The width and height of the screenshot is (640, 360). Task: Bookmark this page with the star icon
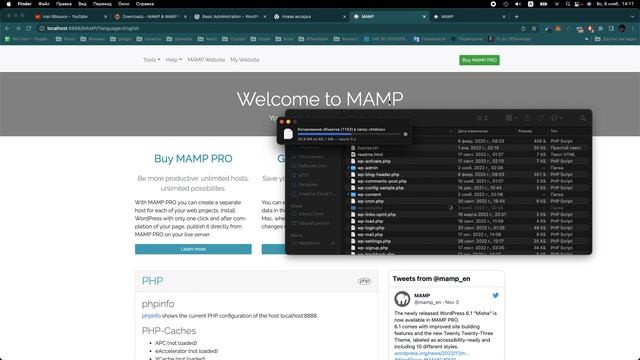tap(534, 29)
